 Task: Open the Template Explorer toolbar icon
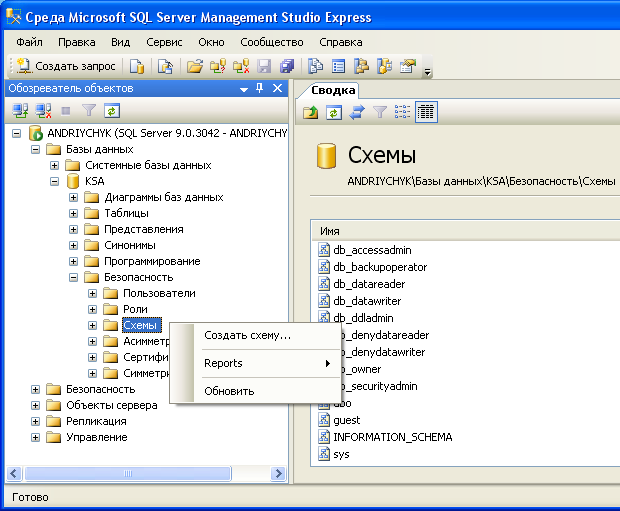click(x=385, y=66)
